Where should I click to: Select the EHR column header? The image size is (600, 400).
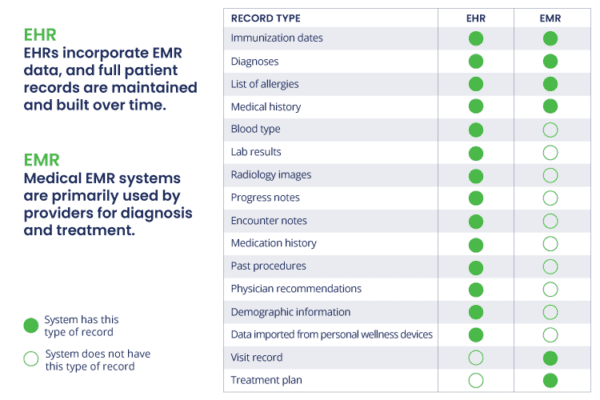[x=476, y=18]
